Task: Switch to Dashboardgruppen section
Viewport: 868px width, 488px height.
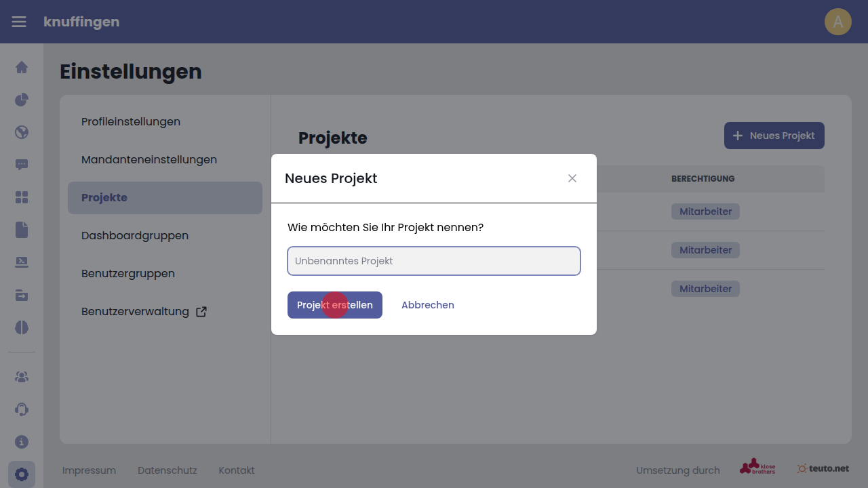Action: point(135,236)
